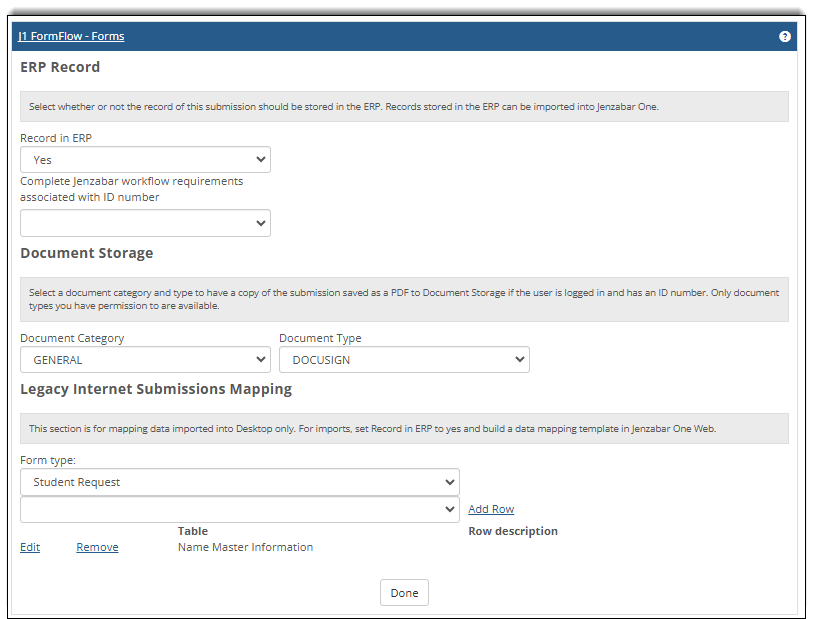Remove the Name Master Information row
The width and height of the screenshot is (814, 619).
pyautogui.click(x=97, y=548)
